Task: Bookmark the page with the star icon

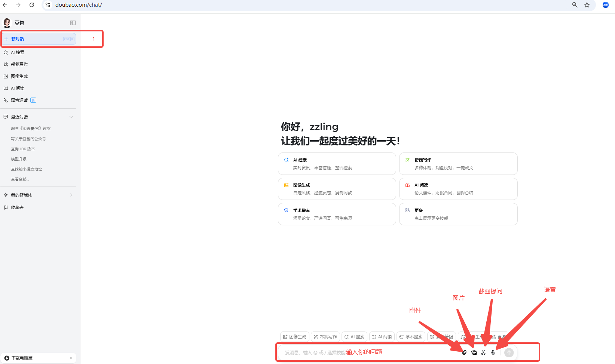Action: [587, 5]
